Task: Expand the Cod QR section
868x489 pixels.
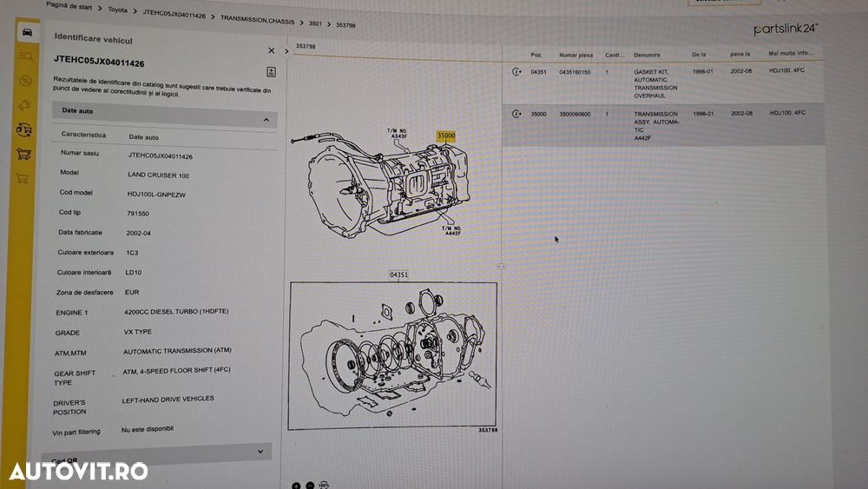Action: [x=260, y=452]
